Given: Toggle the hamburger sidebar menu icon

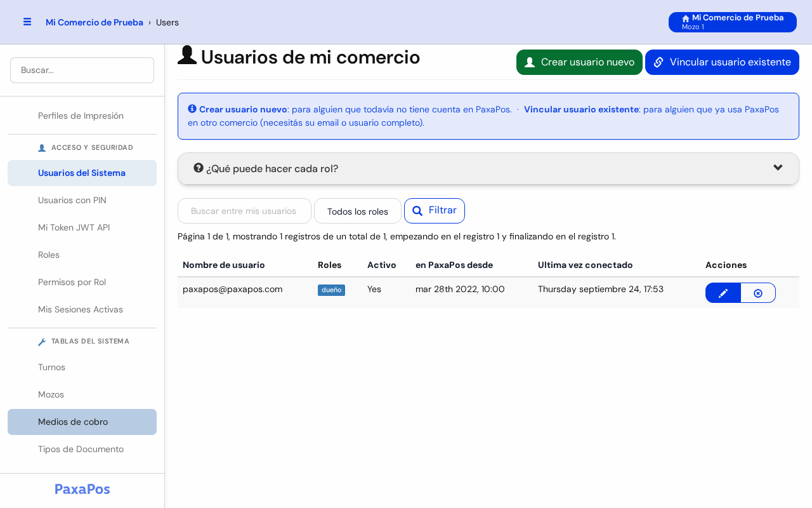Looking at the screenshot, I should point(27,22).
